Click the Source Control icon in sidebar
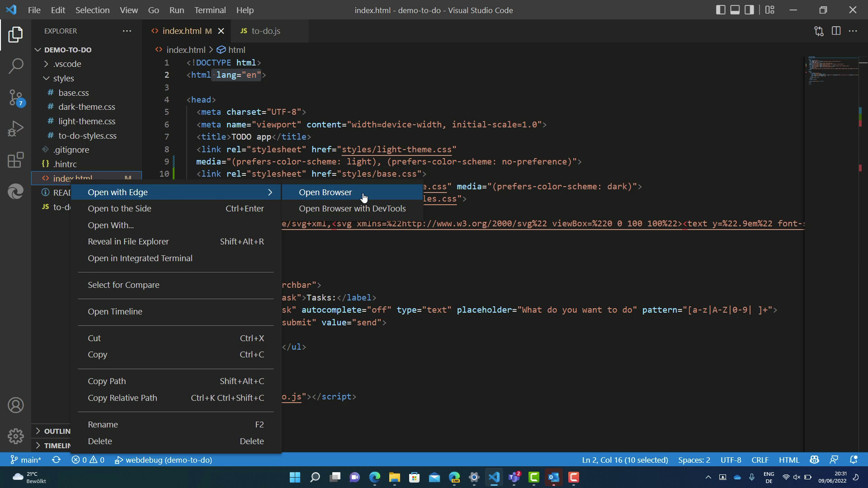The height and width of the screenshot is (488, 868). [x=16, y=97]
